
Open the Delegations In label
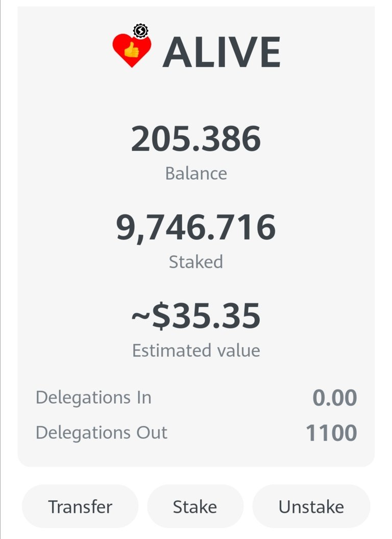click(x=93, y=397)
